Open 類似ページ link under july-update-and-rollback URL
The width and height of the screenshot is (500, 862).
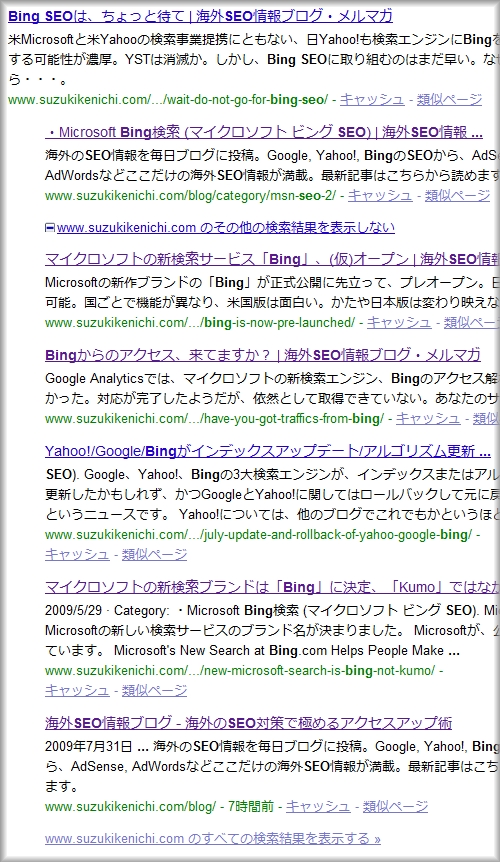154,555
